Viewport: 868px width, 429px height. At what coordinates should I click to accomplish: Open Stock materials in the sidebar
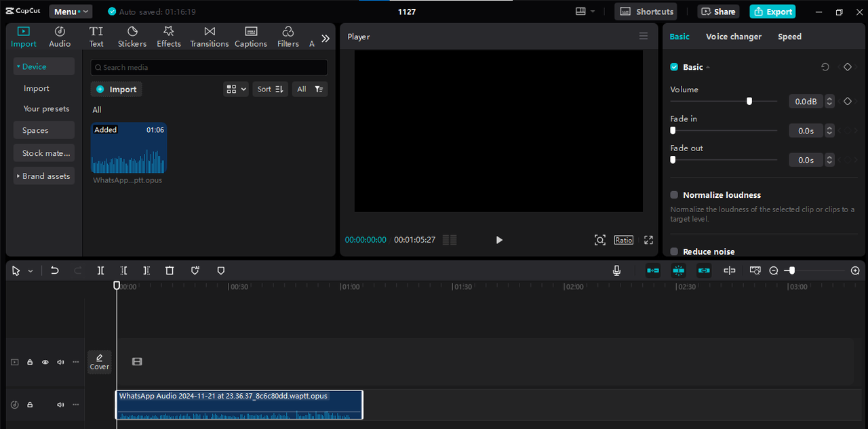tap(44, 153)
